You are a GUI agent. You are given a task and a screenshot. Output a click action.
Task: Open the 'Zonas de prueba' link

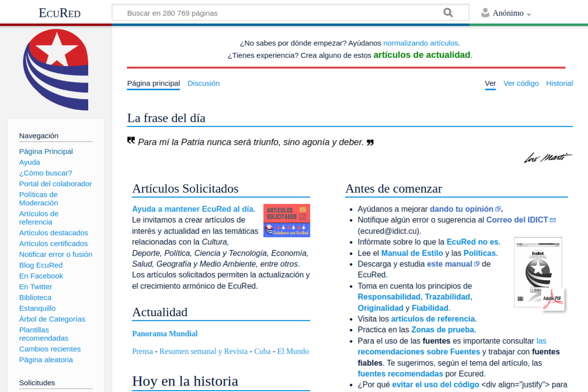coord(442,330)
